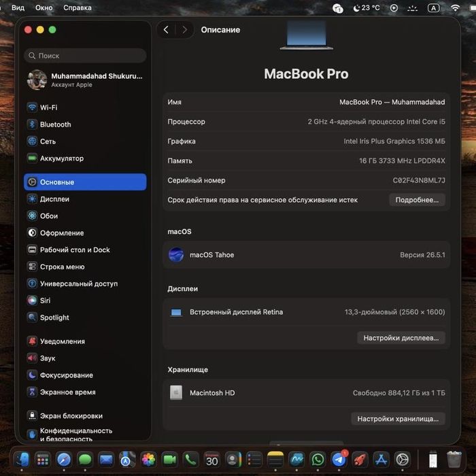Open the rocket app in the Dock
476x476 pixels.
[360, 460]
